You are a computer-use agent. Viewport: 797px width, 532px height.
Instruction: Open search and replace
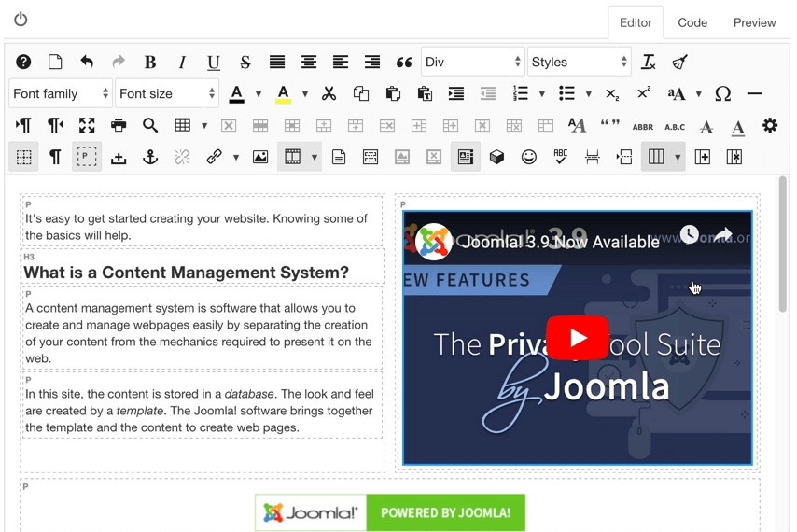(150, 125)
